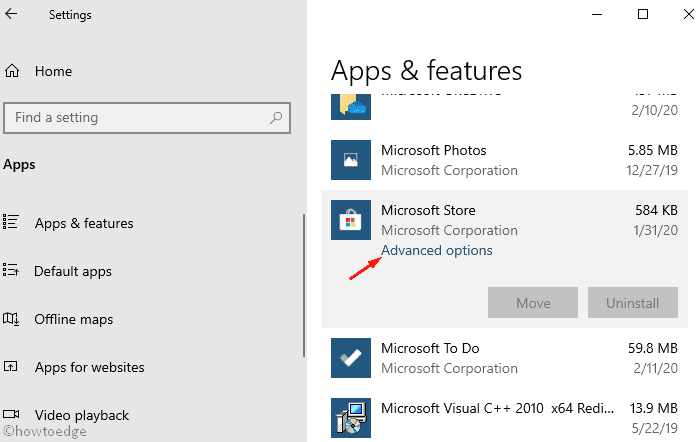Click the Microsoft Store app icon

click(351, 220)
